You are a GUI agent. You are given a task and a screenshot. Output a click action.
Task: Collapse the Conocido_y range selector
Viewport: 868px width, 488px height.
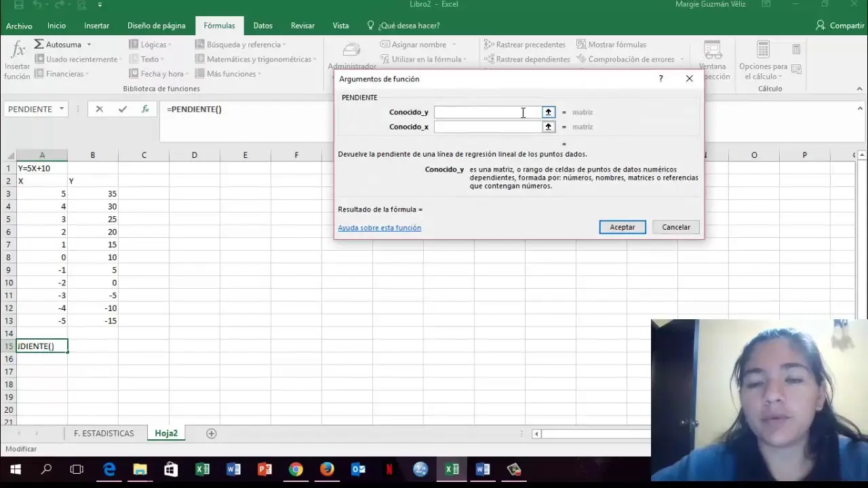(x=548, y=113)
